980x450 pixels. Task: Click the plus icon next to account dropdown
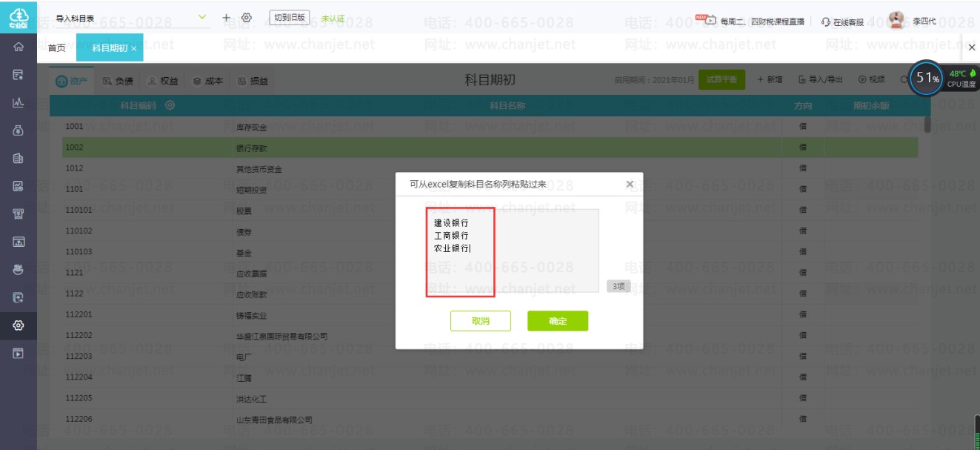226,17
